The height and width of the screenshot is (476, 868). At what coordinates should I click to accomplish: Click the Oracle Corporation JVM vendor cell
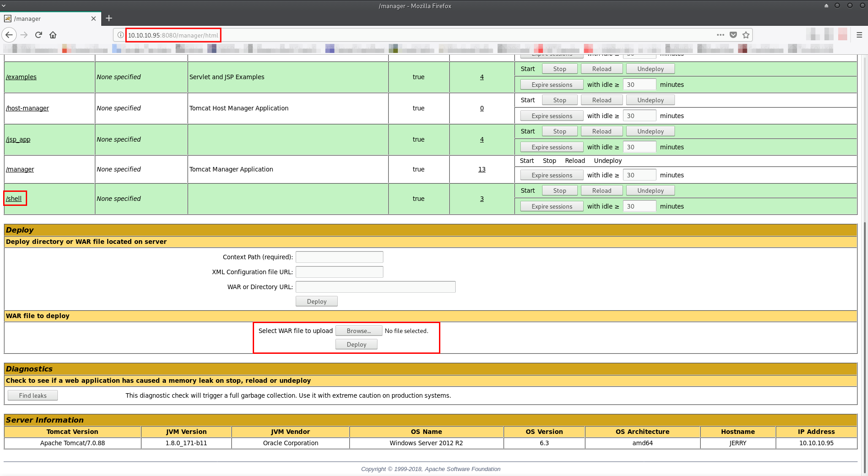click(x=291, y=443)
